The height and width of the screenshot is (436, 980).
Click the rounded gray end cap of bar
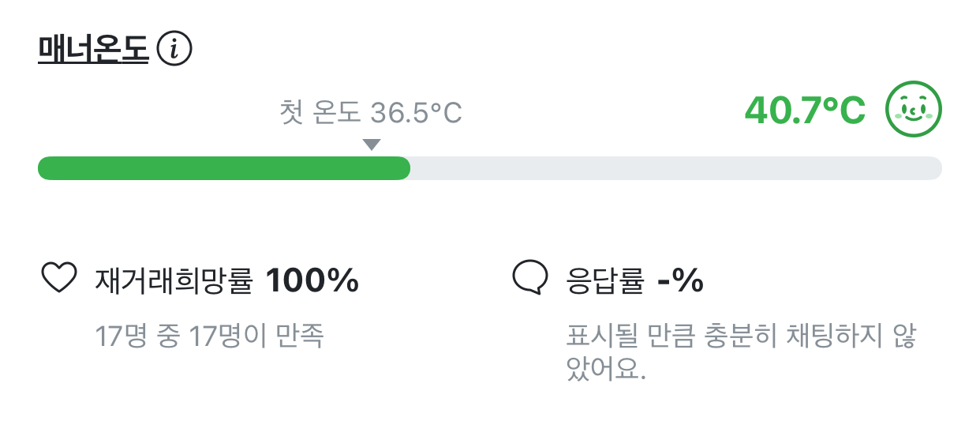(933, 168)
